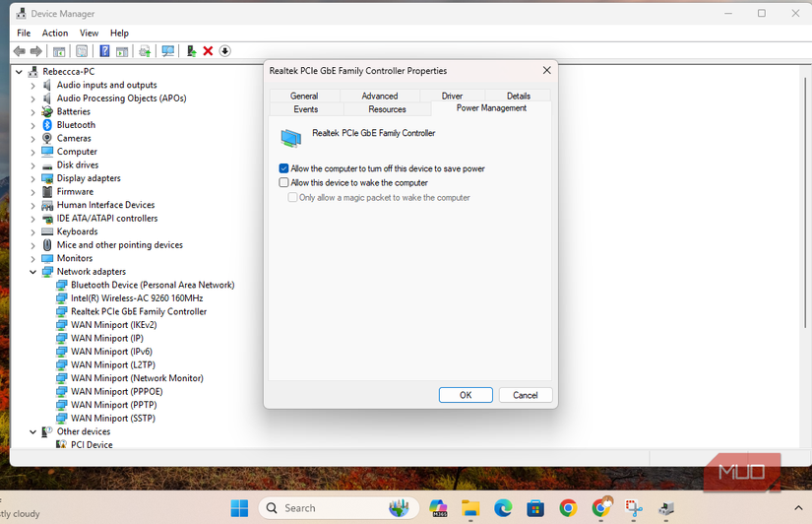Switch to the Details tab
The image size is (812, 524).
pos(519,96)
